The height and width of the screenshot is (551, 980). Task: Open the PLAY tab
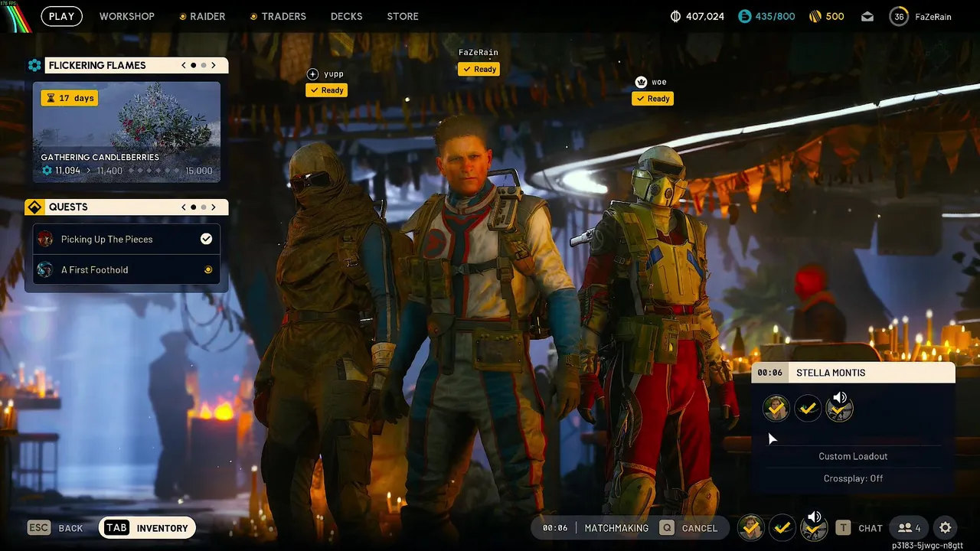tap(61, 16)
